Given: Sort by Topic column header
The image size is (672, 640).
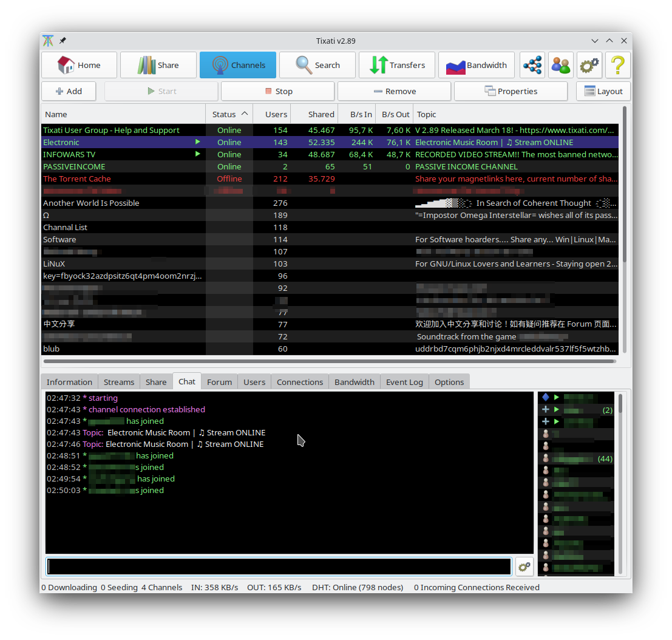Looking at the screenshot, I should 516,114.
